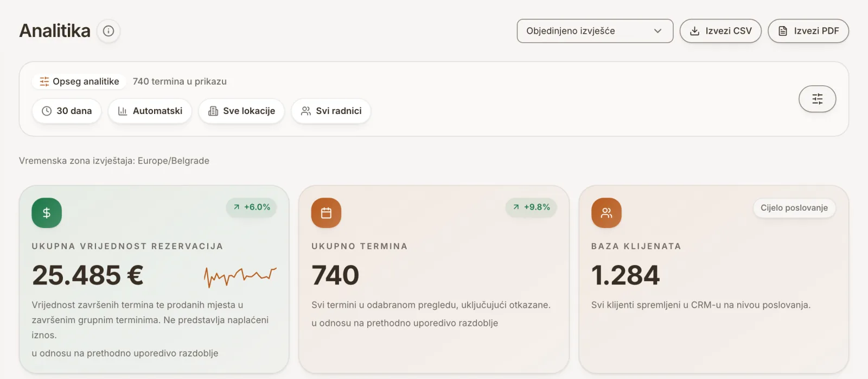Click the +6.0% trend badge

(x=252, y=207)
